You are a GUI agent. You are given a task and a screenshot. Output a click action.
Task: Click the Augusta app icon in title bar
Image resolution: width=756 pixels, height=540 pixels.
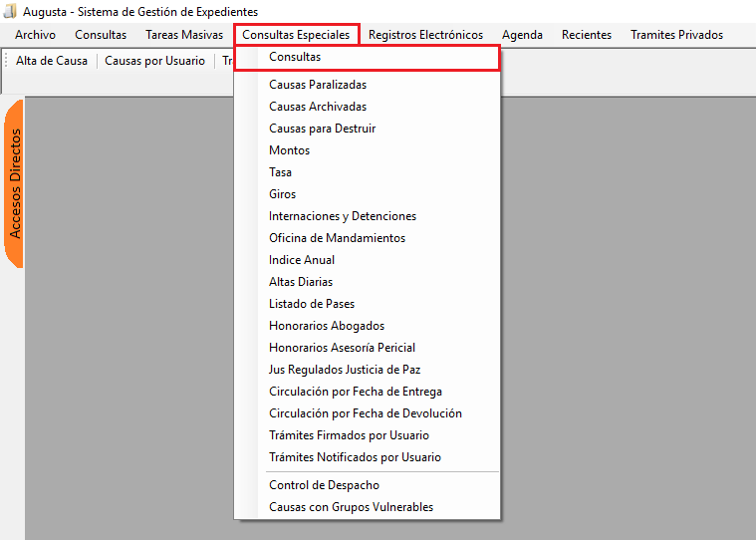coord(10,11)
